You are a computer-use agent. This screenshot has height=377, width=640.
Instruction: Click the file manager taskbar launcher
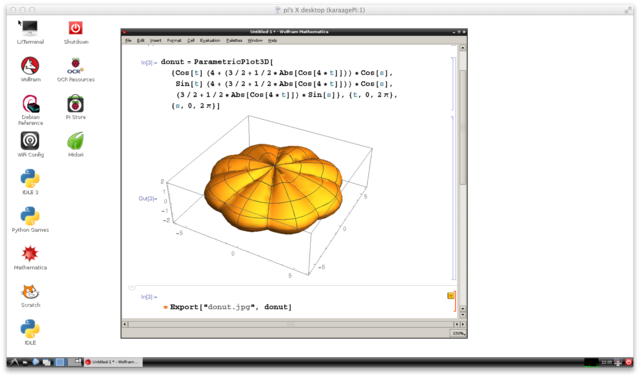(25, 362)
